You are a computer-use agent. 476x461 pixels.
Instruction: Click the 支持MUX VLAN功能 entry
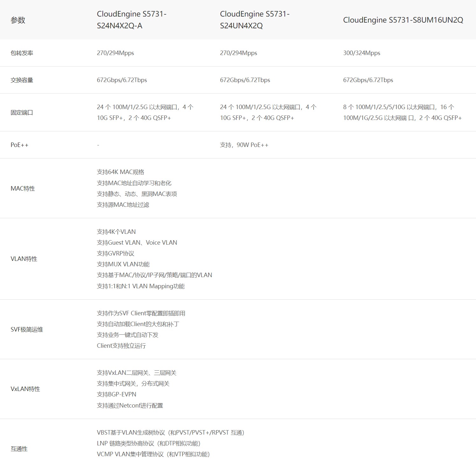pyautogui.click(x=123, y=264)
